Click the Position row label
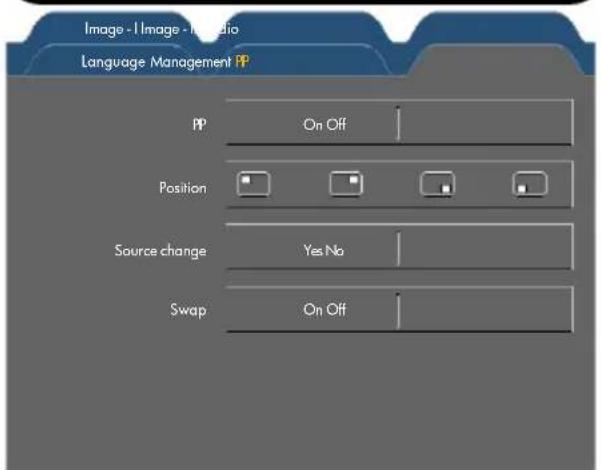This screenshot has width=601, height=470. click(x=183, y=188)
